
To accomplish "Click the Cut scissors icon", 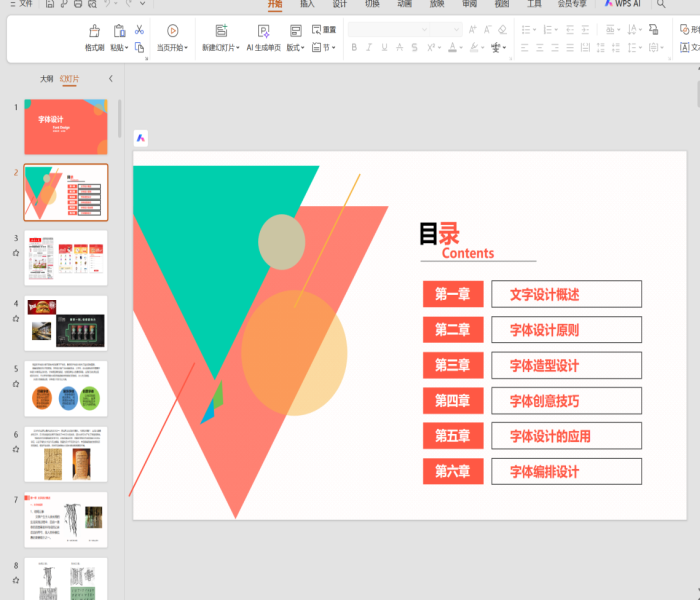I will 139,30.
